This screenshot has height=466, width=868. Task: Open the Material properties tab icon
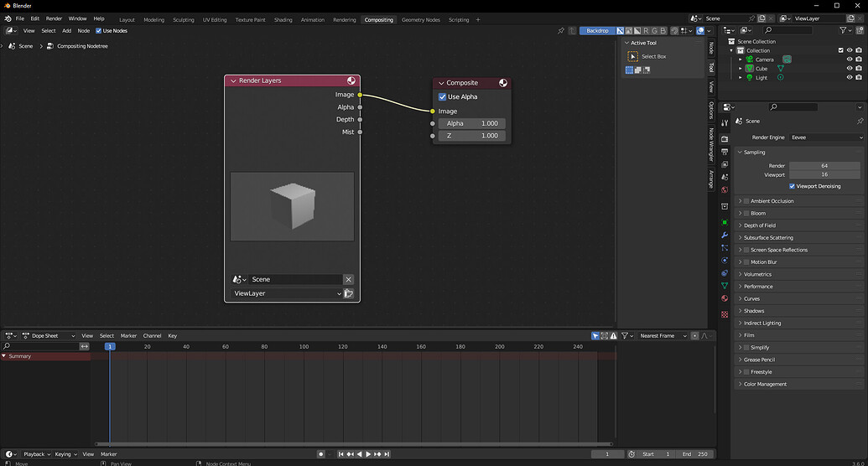[725, 298]
